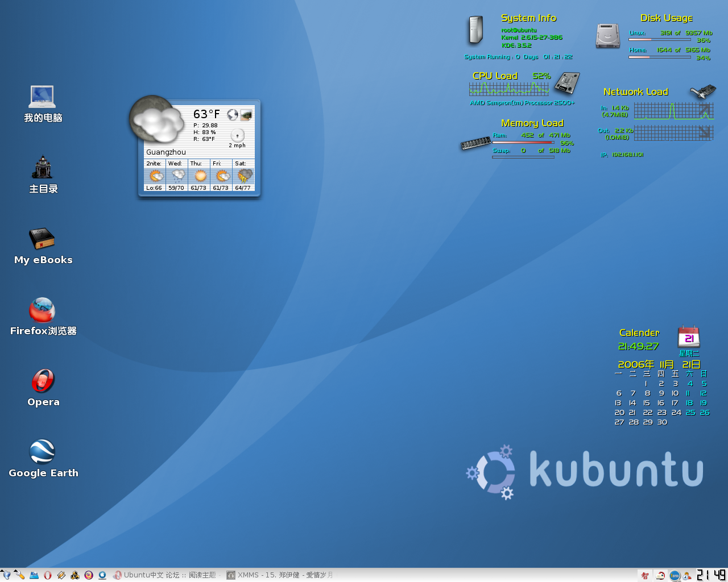Open the K menu launcher in panel
Viewport: 728px width, 582px height.
[x=6, y=575]
